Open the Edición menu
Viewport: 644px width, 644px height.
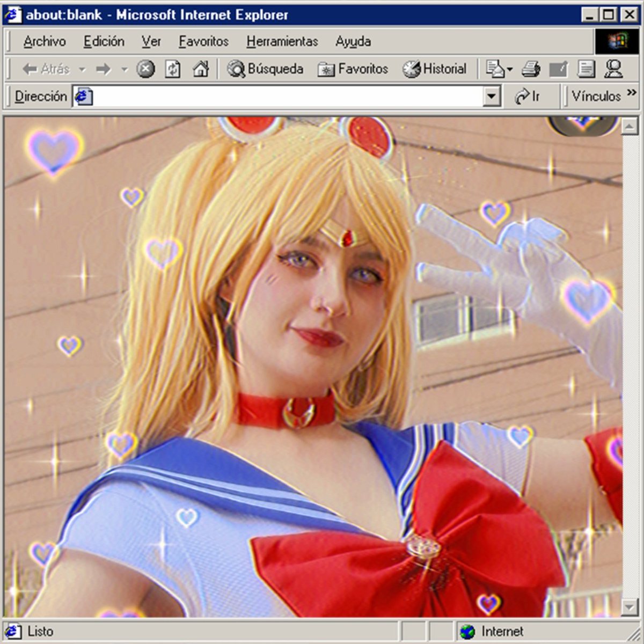tap(104, 41)
